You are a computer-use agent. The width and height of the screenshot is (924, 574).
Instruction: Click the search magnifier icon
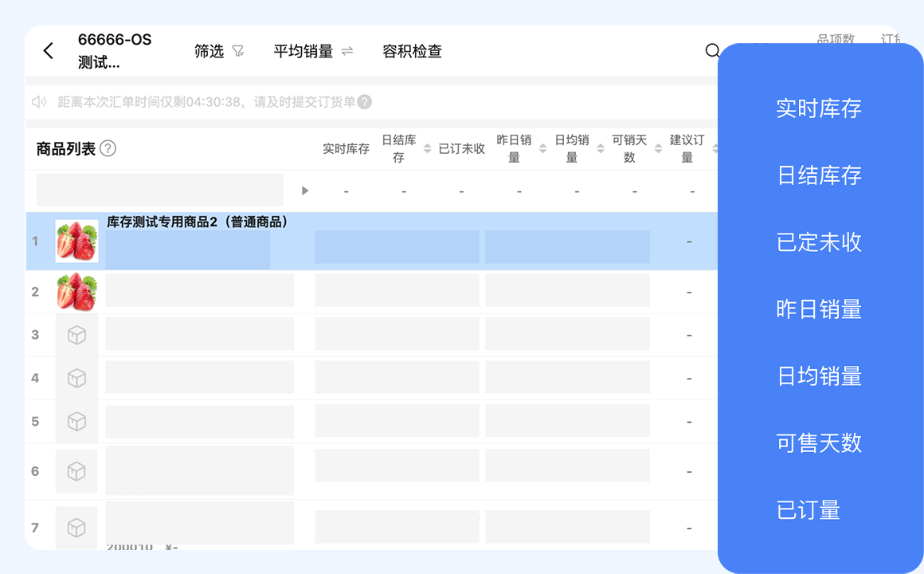point(712,51)
